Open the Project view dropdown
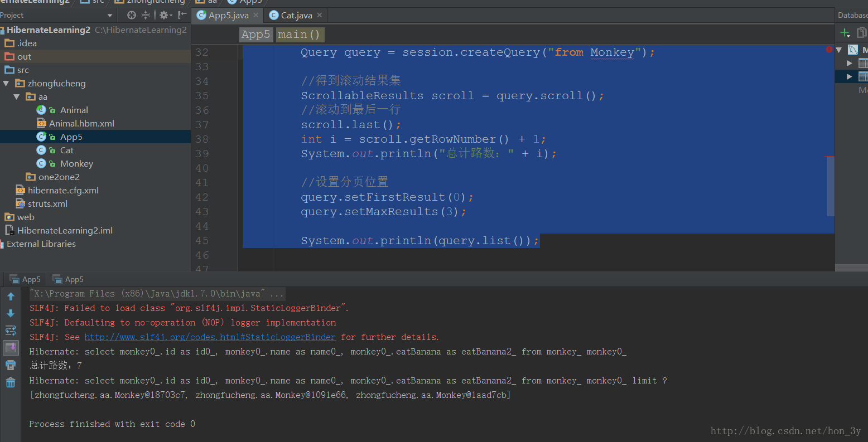 coord(110,15)
